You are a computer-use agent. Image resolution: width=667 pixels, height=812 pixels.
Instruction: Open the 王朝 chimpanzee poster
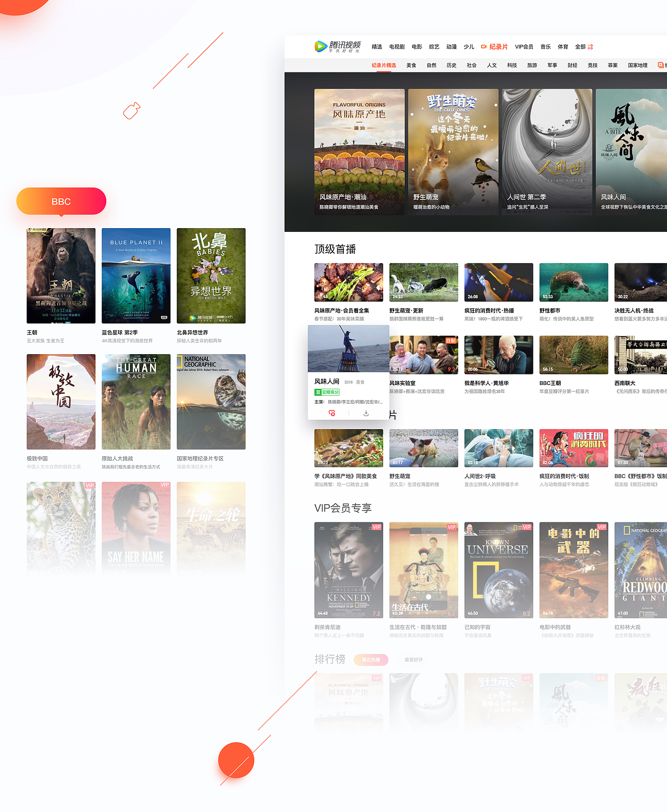pos(61,276)
